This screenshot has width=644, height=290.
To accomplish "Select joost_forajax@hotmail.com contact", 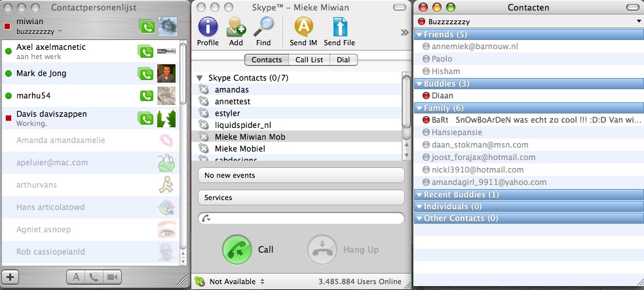I will pos(528,157).
